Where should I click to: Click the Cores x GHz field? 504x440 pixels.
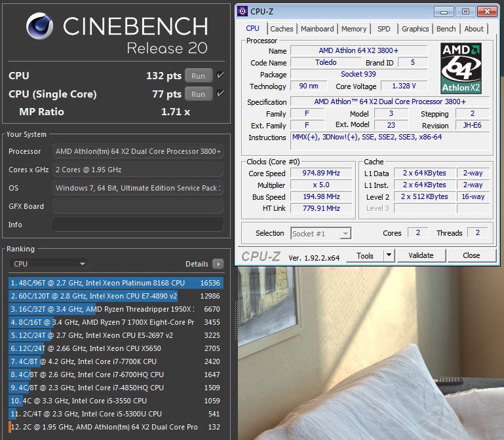click(138, 170)
